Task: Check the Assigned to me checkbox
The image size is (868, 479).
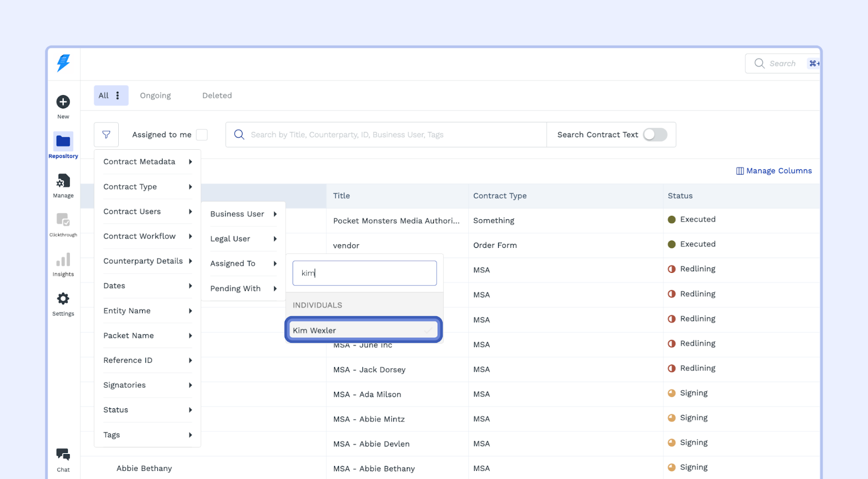Action: tap(202, 135)
